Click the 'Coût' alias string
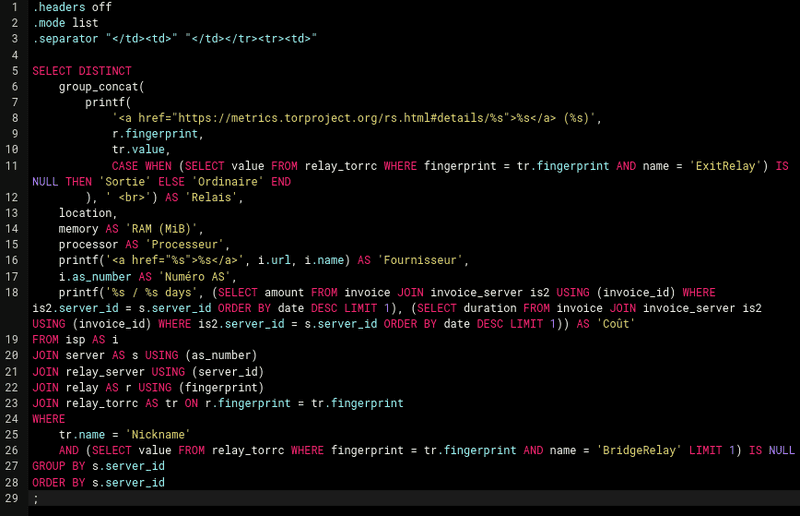 (615, 324)
